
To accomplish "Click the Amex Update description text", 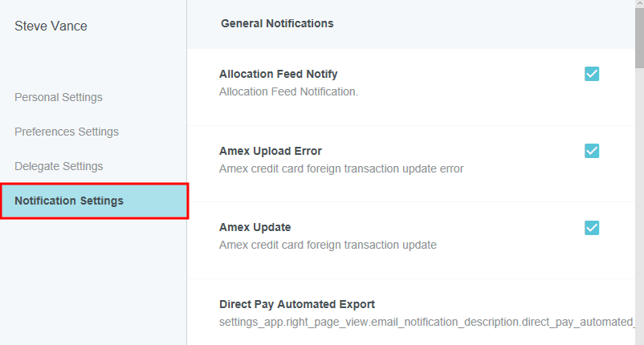I will [x=328, y=245].
